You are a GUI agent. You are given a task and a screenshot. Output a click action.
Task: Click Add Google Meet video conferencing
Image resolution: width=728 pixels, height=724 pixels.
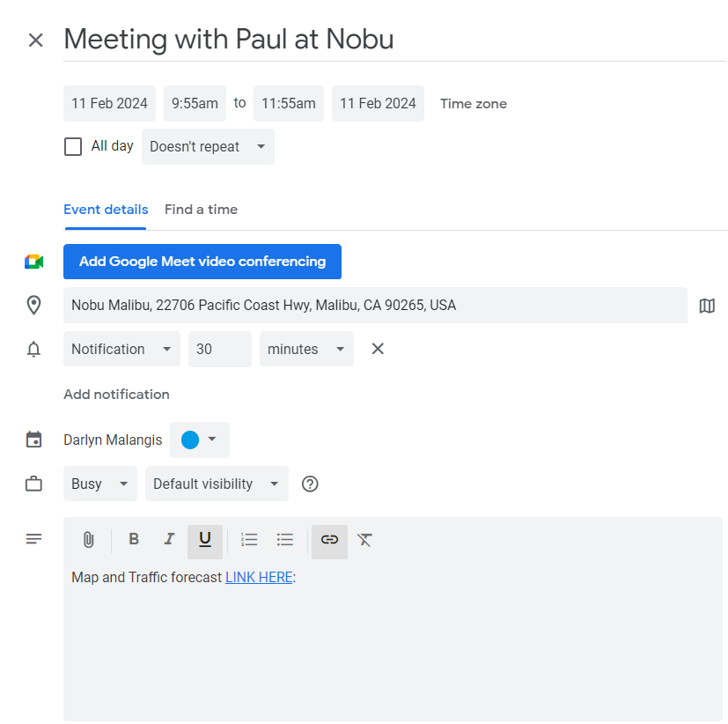[202, 262]
